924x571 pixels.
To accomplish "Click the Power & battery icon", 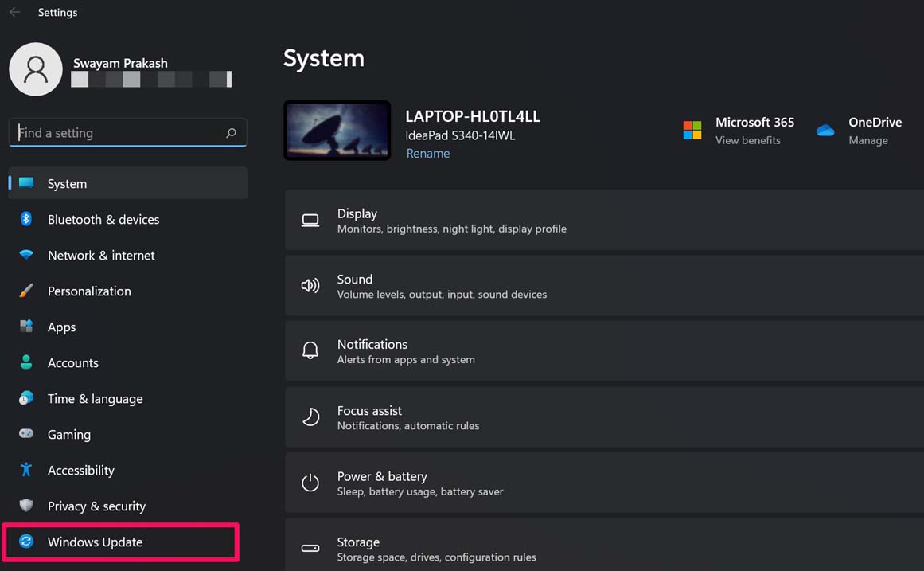I will pyautogui.click(x=310, y=482).
